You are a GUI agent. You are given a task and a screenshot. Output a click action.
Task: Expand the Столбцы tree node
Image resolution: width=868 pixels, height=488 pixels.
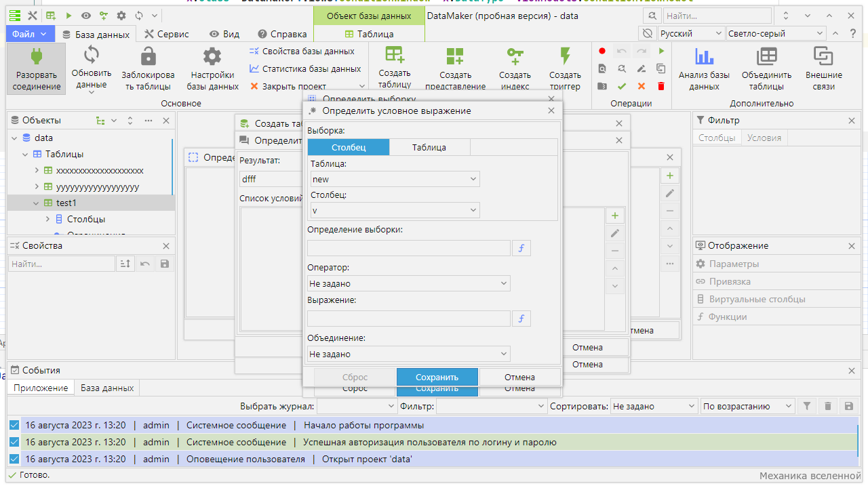point(48,219)
